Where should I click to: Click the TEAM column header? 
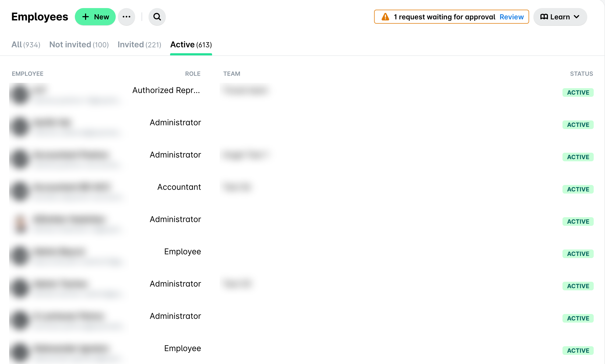click(232, 74)
